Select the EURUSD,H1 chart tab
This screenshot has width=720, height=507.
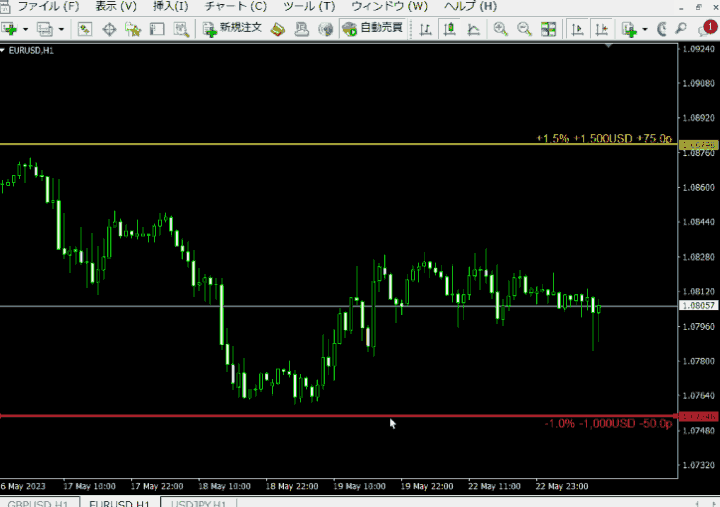[x=119, y=503]
